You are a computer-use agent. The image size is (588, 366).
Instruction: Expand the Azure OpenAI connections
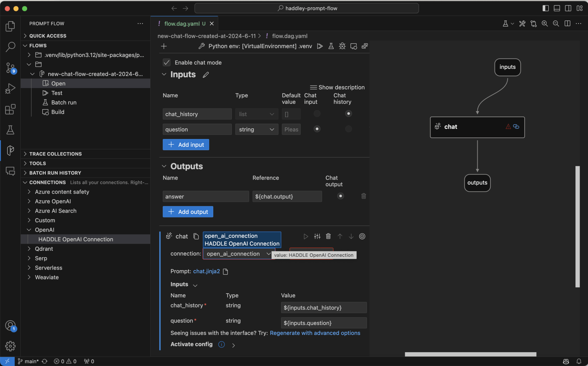[x=53, y=201]
